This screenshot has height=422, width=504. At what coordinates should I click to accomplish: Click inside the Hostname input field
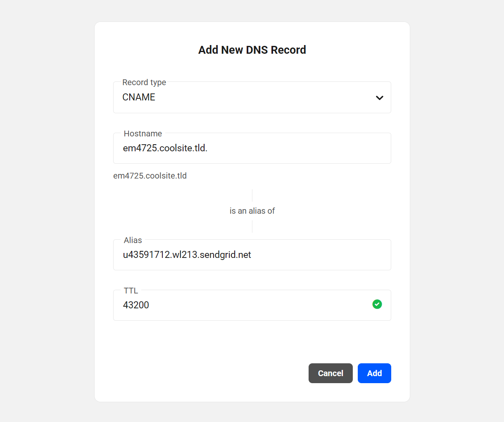tap(252, 148)
